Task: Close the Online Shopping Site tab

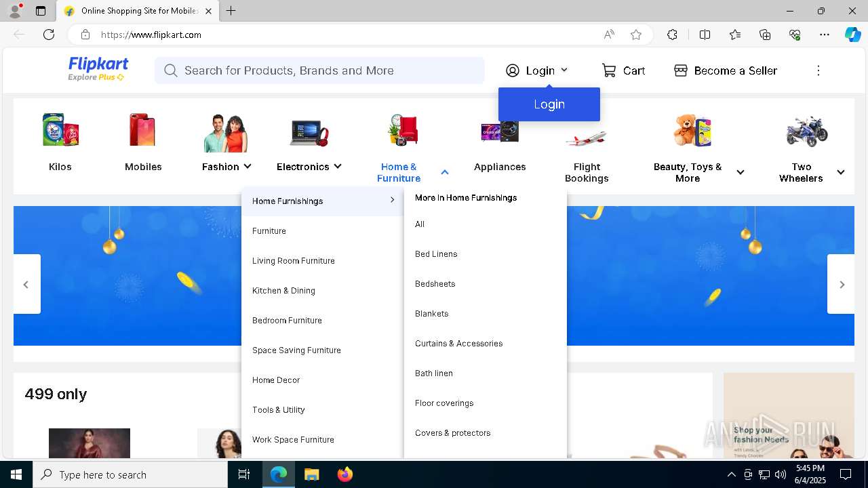Action: [x=208, y=11]
